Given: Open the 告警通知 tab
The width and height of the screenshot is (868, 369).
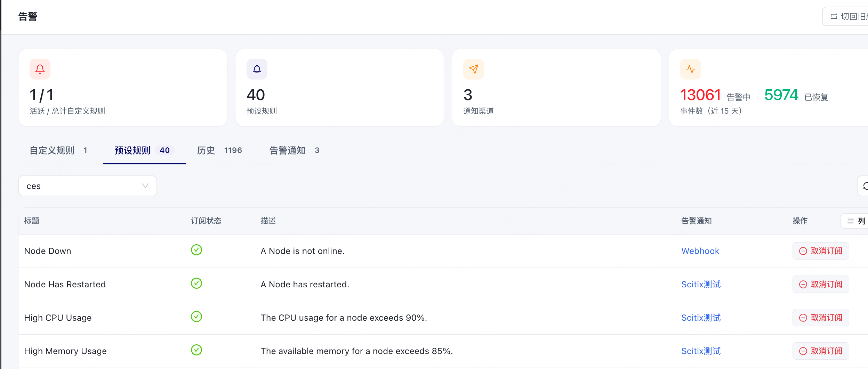Looking at the screenshot, I should point(294,150).
